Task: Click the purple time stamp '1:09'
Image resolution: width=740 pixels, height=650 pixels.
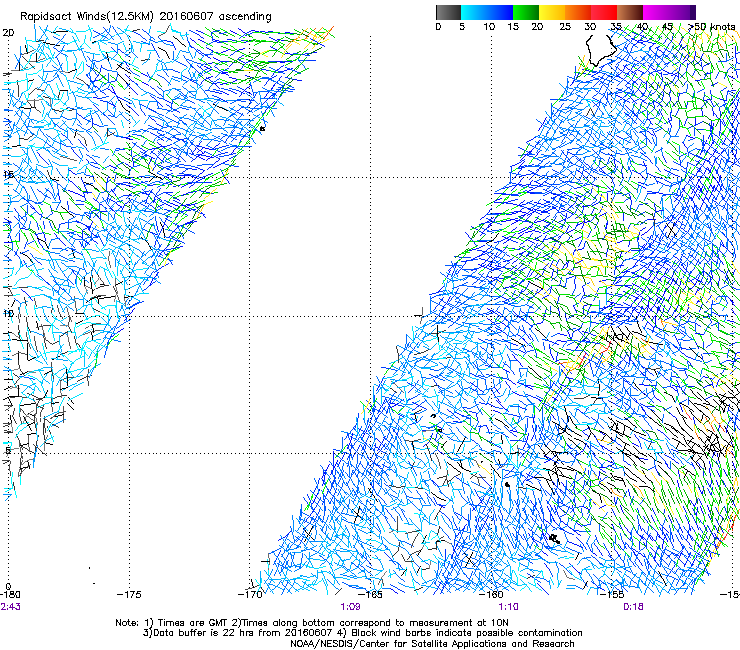Action: pos(350,607)
